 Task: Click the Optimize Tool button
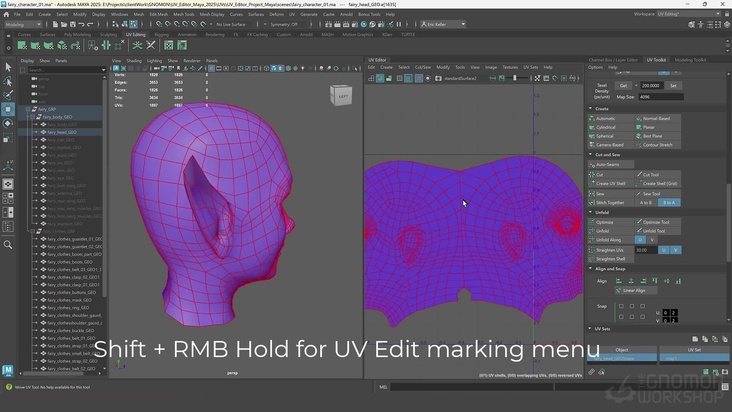[x=657, y=222]
